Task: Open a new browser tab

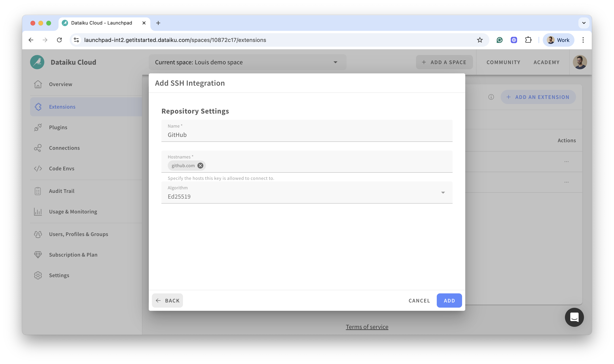Action: coord(158,23)
